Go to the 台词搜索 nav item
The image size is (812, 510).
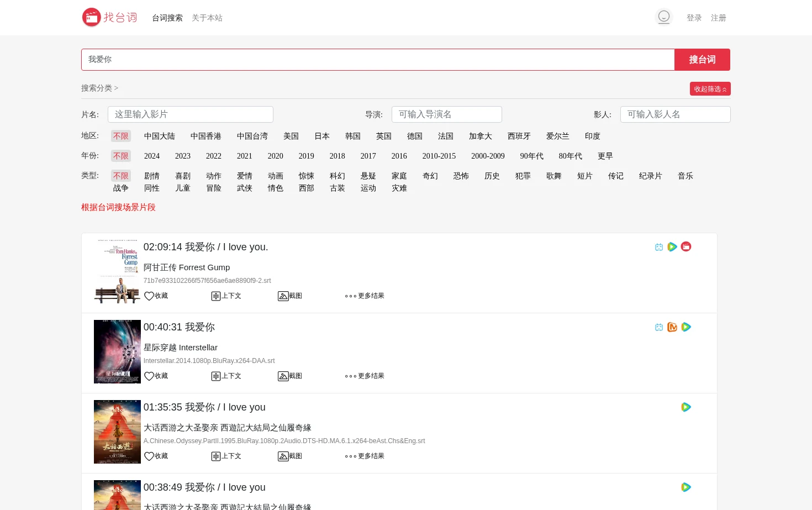167,18
